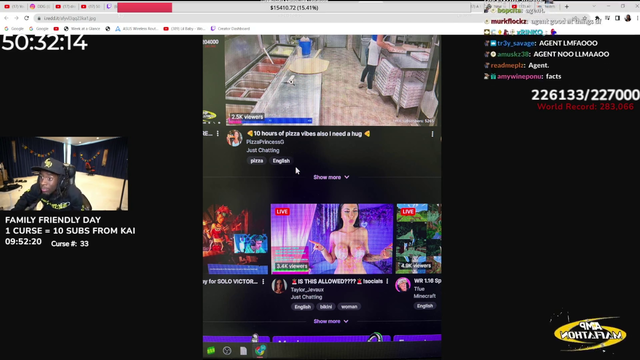Select the first YouTube tab at far left
This screenshot has width=640, height=360.
point(15,7)
